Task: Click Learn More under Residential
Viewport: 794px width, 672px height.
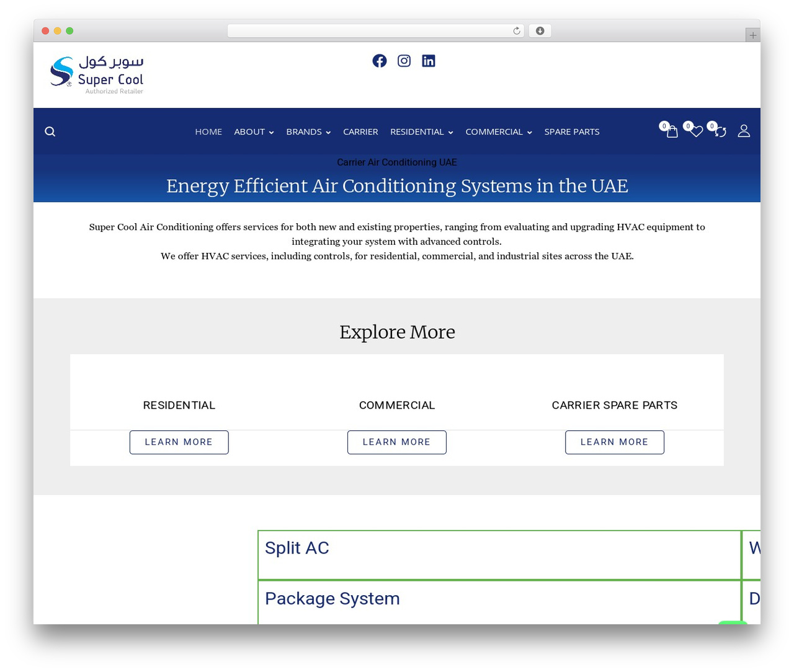Action: tap(179, 442)
